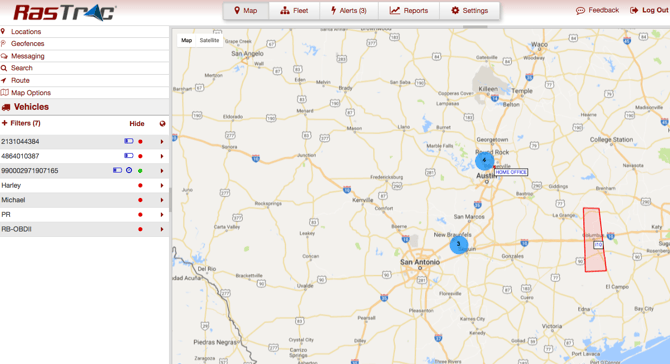Open the Settings tab
Screen dimensions: 670x364
pos(470,11)
